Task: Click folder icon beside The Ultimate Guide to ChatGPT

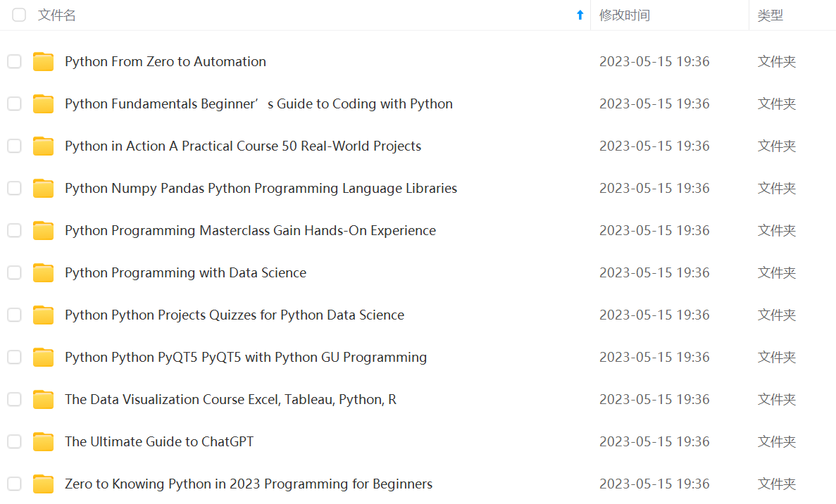Action: pyautogui.click(x=44, y=442)
